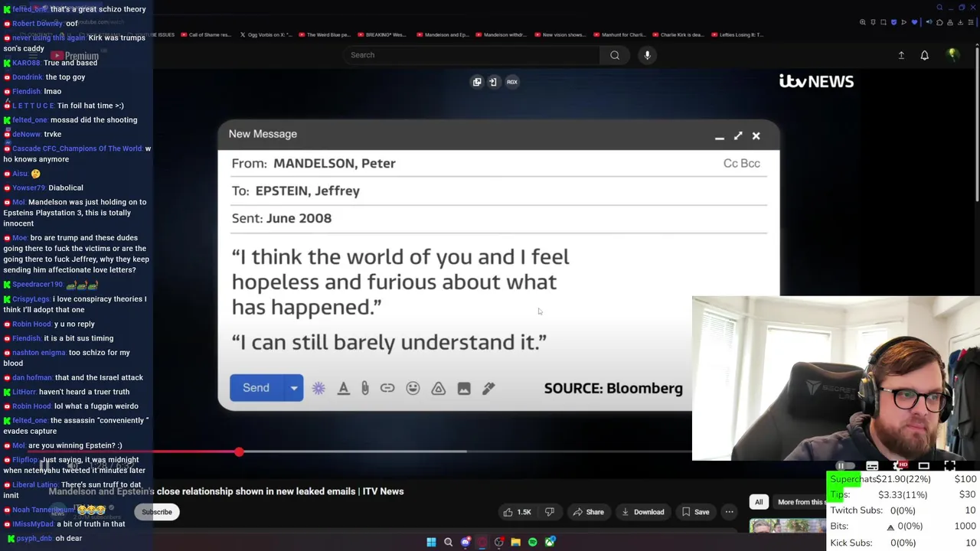The width and height of the screenshot is (980, 551).
Task: Click the 'Kick Subs:' goal row
Action: point(903,543)
